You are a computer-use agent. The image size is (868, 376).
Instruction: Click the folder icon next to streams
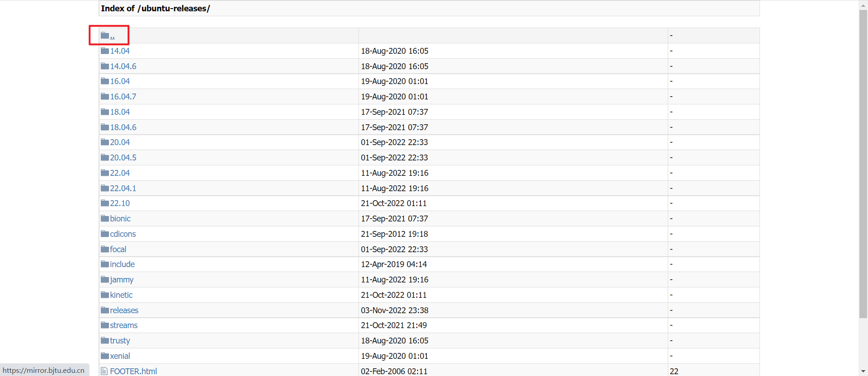(x=105, y=325)
